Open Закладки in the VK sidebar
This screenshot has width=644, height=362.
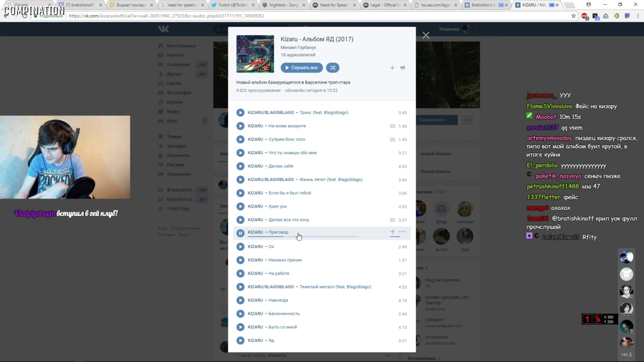[176, 146]
